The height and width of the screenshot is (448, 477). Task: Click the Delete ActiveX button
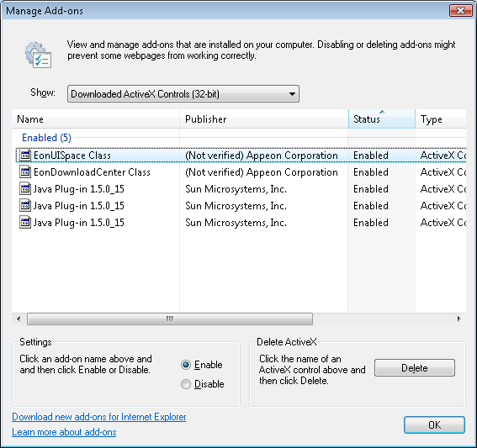coord(415,368)
